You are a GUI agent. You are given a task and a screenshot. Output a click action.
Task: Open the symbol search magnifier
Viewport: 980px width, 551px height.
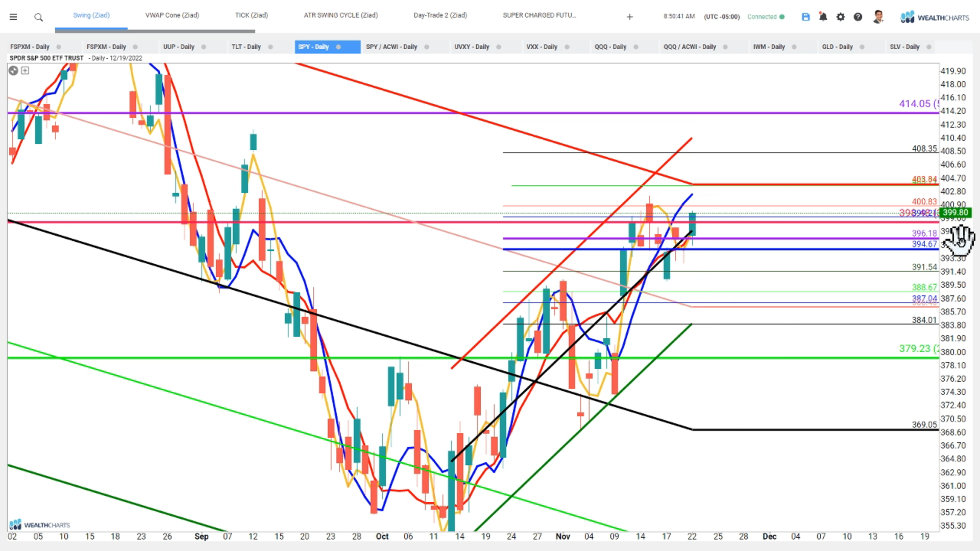38,17
